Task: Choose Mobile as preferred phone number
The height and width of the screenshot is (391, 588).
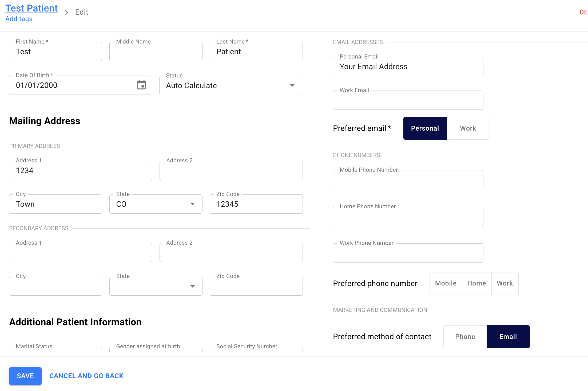Action: tap(446, 283)
